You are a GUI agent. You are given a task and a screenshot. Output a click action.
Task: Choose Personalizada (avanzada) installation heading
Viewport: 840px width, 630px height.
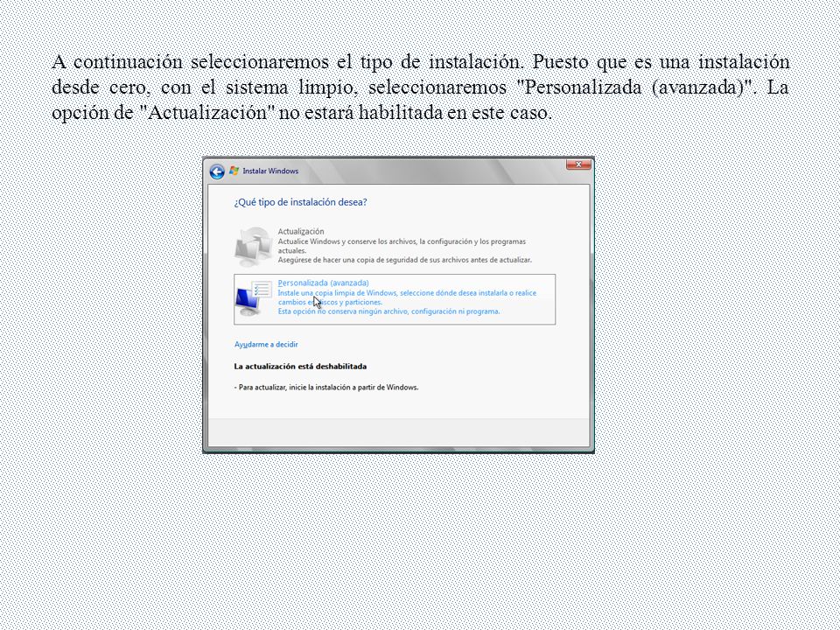coord(323,283)
